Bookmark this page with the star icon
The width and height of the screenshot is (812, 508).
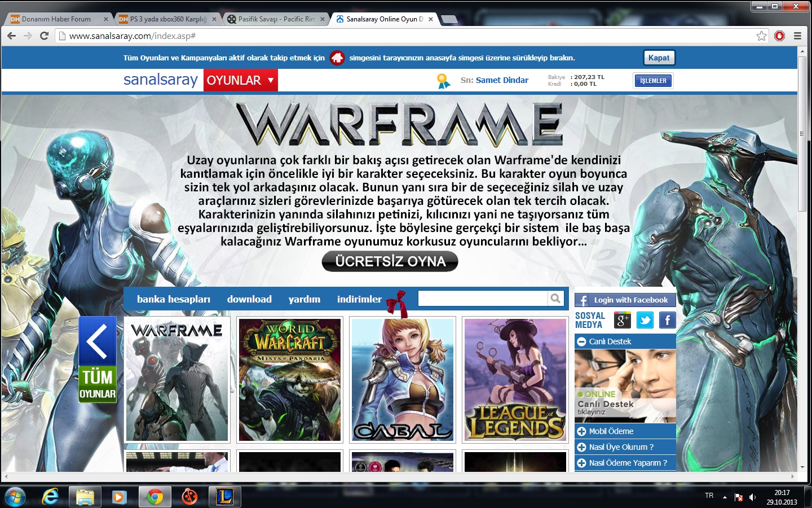(762, 36)
